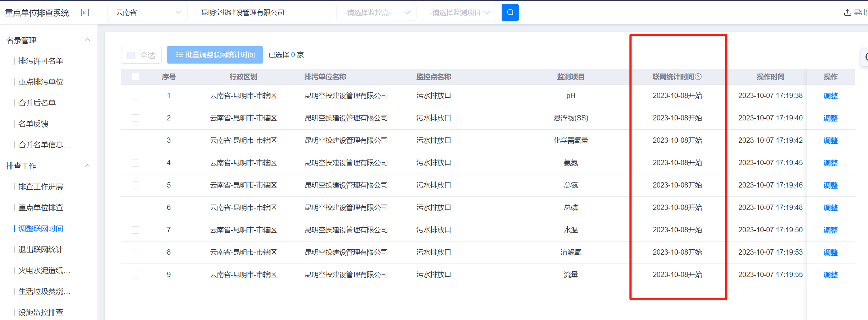Check the row 5 总氮 checkbox
868x320 pixels.
(135, 185)
